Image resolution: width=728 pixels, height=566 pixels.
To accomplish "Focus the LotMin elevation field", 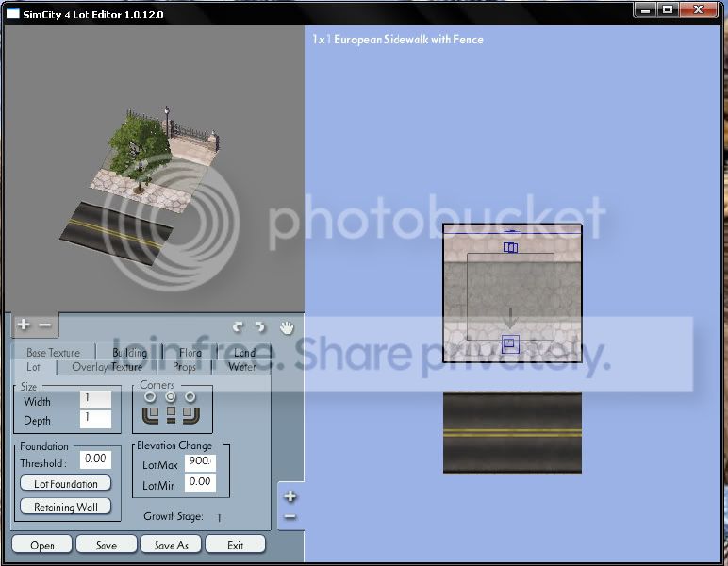I will click(200, 482).
